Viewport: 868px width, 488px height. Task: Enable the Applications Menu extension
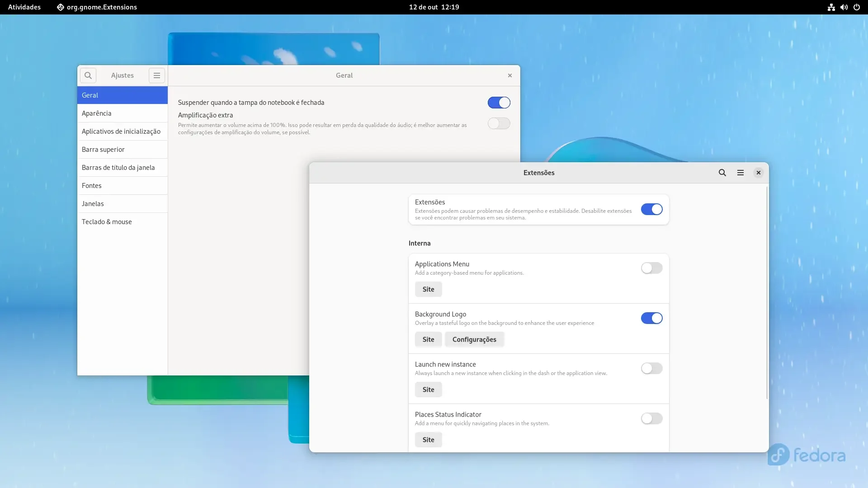(x=652, y=268)
